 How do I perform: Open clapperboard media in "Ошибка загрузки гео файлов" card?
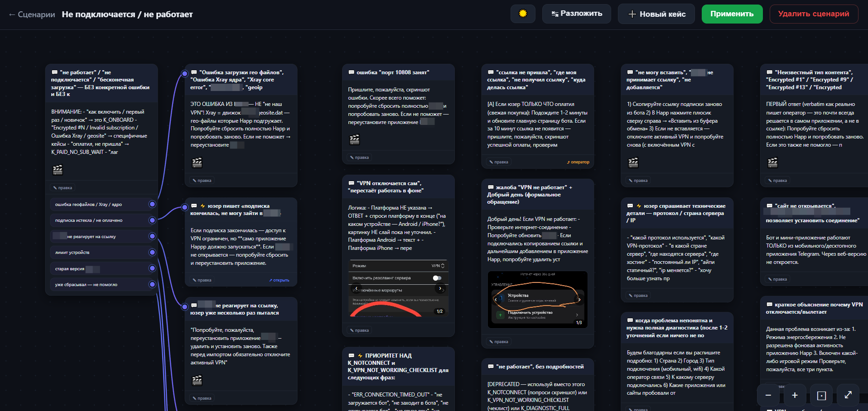(197, 162)
